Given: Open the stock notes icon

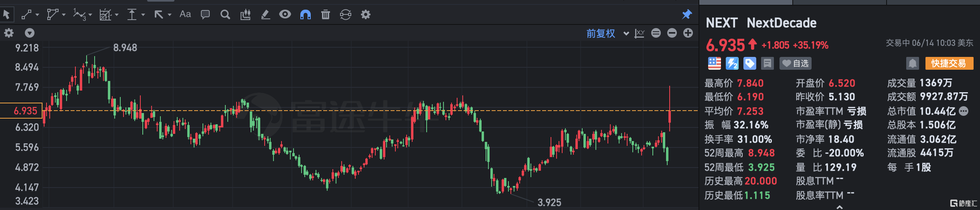Looking at the screenshot, I should click(x=767, y=63).
